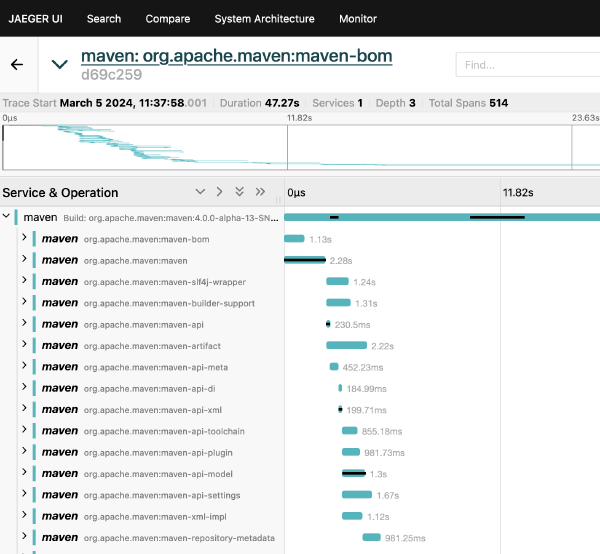Viewport: 600px width, 554px height.
Task: Focus the Find search field
Action: click(x=525, y=65)
